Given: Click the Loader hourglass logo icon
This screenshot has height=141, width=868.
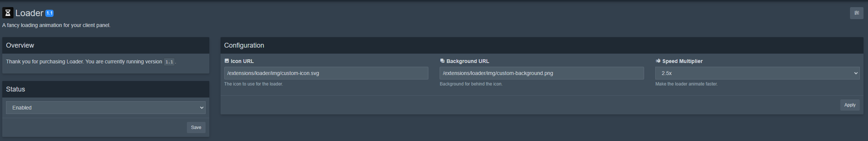Looking at the screenshot, I should [x=8, y=13].
